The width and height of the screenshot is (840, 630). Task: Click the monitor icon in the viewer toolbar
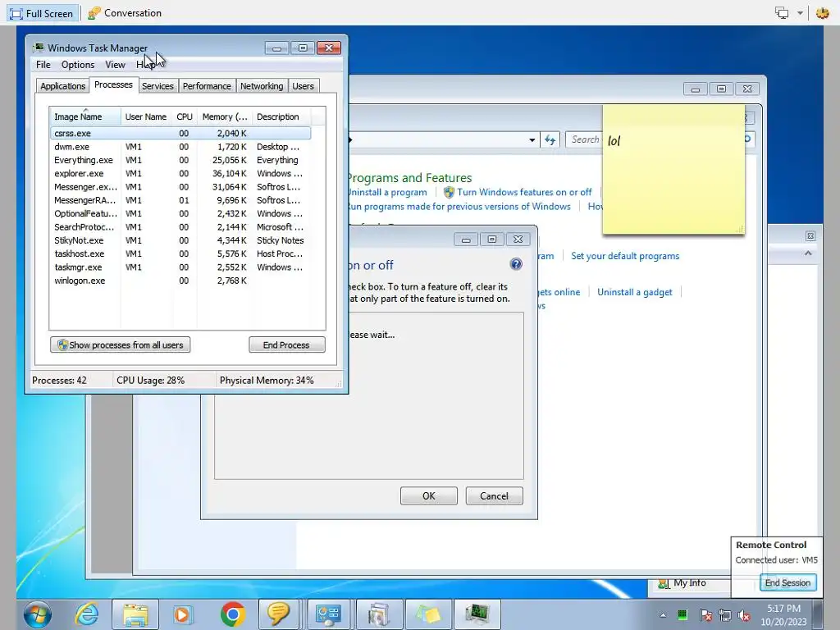click(x=782, y=13)
